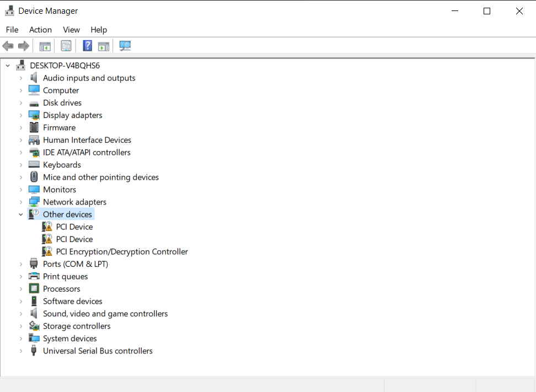Click the Audio inputs and outputs speaker icon
This screenshot has width=536, height=392.
(34, 78)
